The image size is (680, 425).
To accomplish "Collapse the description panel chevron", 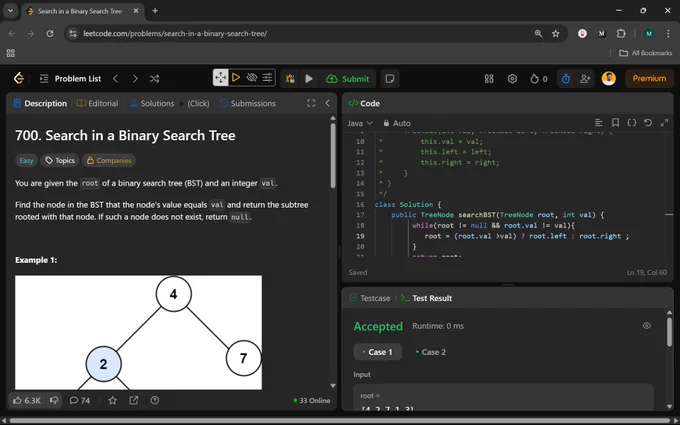I will click(x=327, y=103).
